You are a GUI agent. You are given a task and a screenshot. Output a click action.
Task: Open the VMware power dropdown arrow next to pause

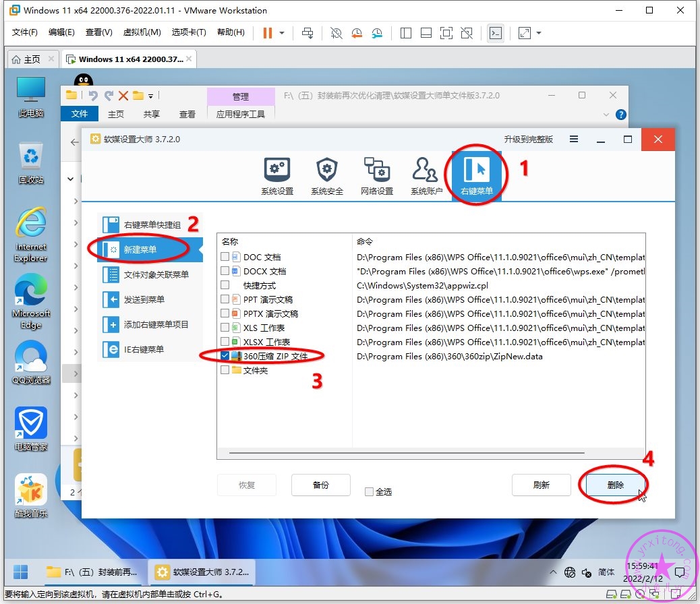[x=282, y=32]
